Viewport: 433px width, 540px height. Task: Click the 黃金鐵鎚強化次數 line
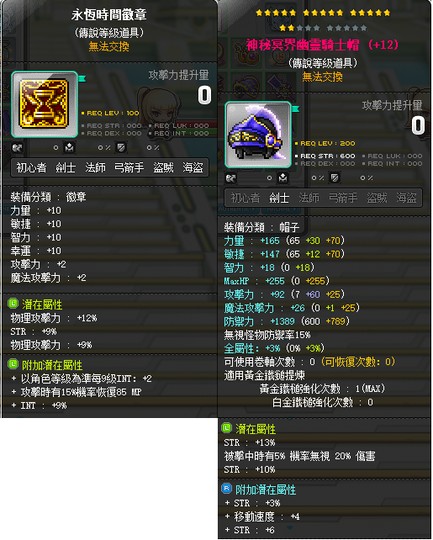[322, 388]
